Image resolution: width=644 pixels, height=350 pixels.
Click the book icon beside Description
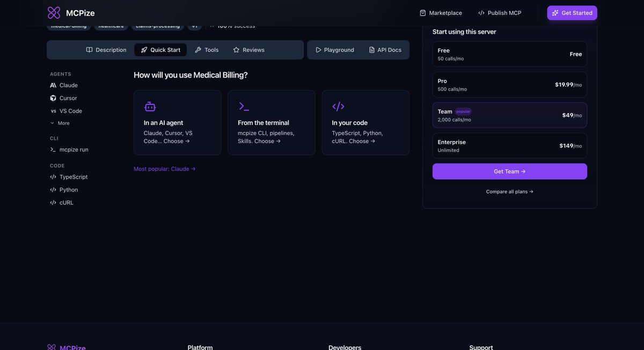pyautogui.click(x=90, y=50)
